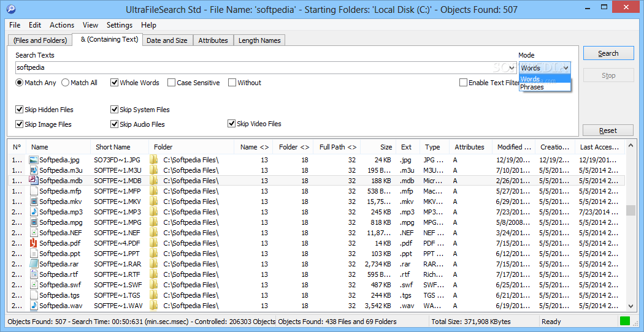Click the Softpedia.jpg file icon
Image resolution: width=644 pixels, height=332 pixels.
click(x=34, y=160)
